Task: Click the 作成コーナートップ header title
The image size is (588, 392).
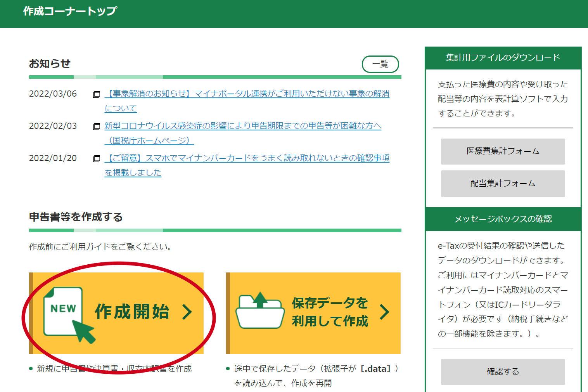Action: click(70, 11)
